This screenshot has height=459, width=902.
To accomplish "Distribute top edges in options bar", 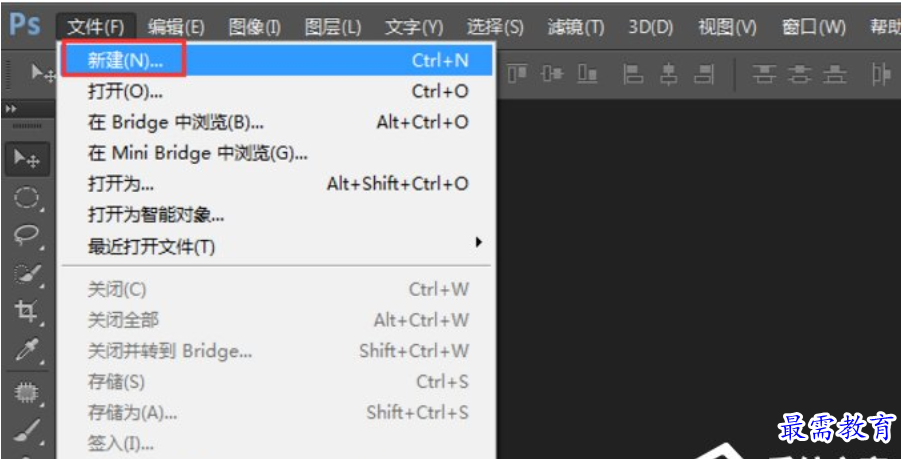I will [x=764, y=74].
